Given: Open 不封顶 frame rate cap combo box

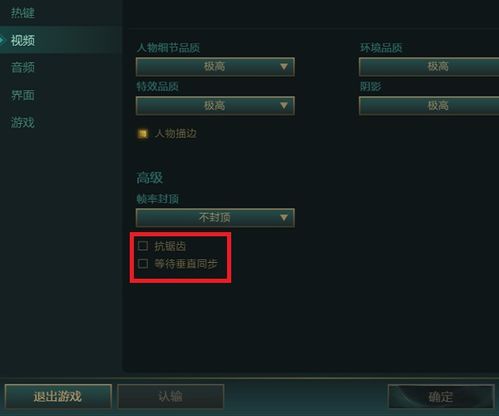Looking at the screenshot, I should point(215,218).
